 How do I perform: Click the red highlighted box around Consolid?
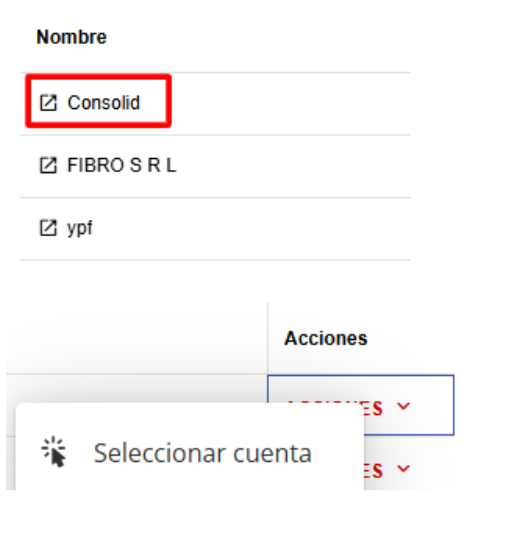click(98, 101)
